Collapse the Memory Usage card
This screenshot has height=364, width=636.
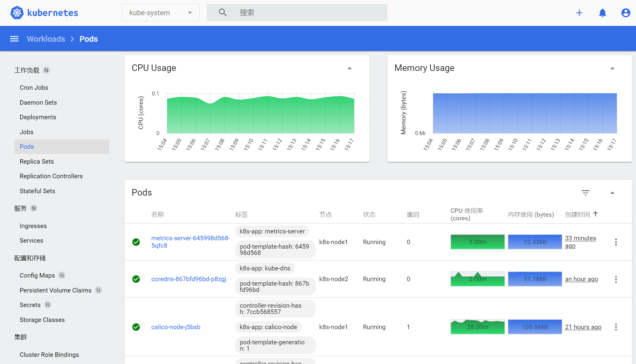pos(612,68)
